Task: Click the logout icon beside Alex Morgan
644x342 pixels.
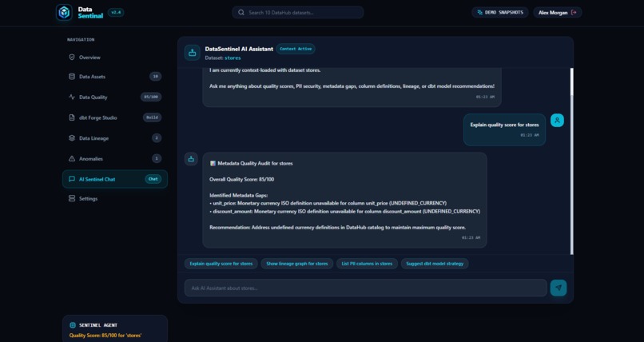Action: pos(574,12)
